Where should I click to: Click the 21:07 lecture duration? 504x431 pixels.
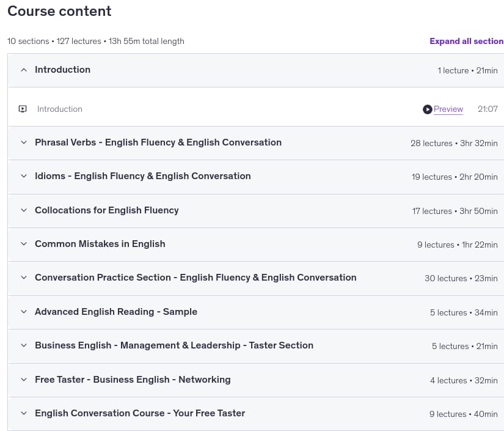pos(488,109)
